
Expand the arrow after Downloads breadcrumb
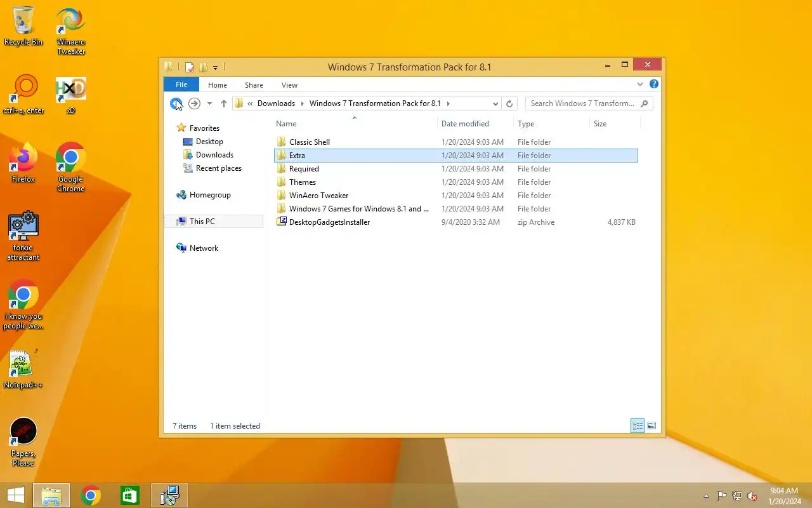coord(302,104)
